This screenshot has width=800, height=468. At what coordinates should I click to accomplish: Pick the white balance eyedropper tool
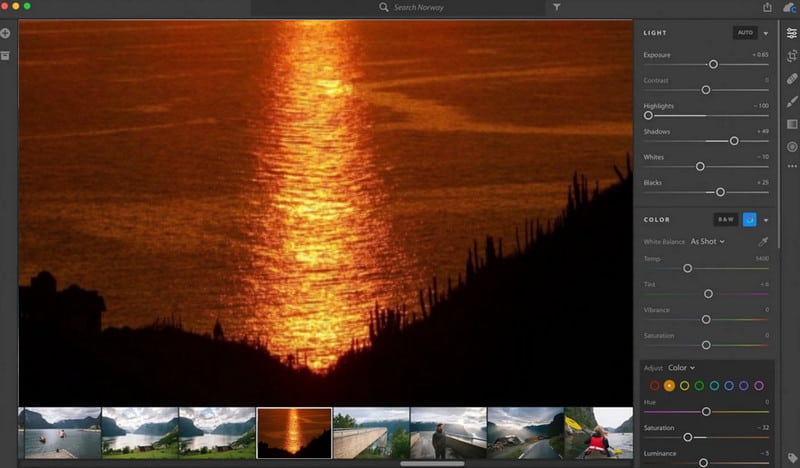coord(763,241)
